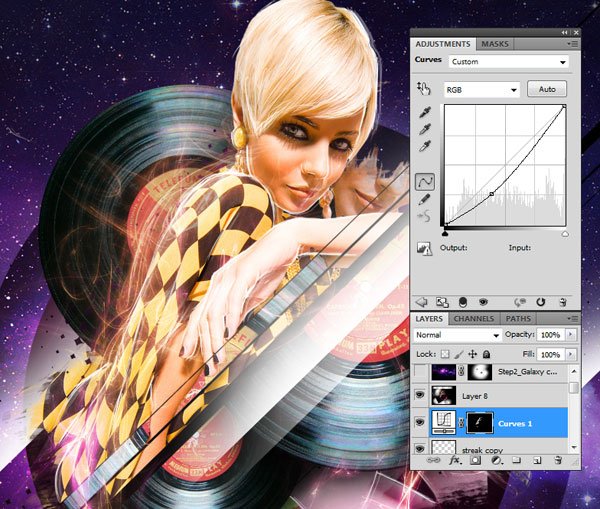600x509 pixels.
Task: Select the Step2_Galaxy layer mask thumbnail
Action: click(x=480, y=371)
